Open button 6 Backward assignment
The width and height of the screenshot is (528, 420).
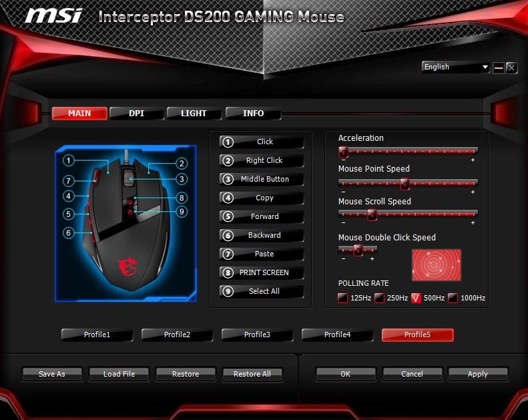pyautogui.click(x=262, y=236)
